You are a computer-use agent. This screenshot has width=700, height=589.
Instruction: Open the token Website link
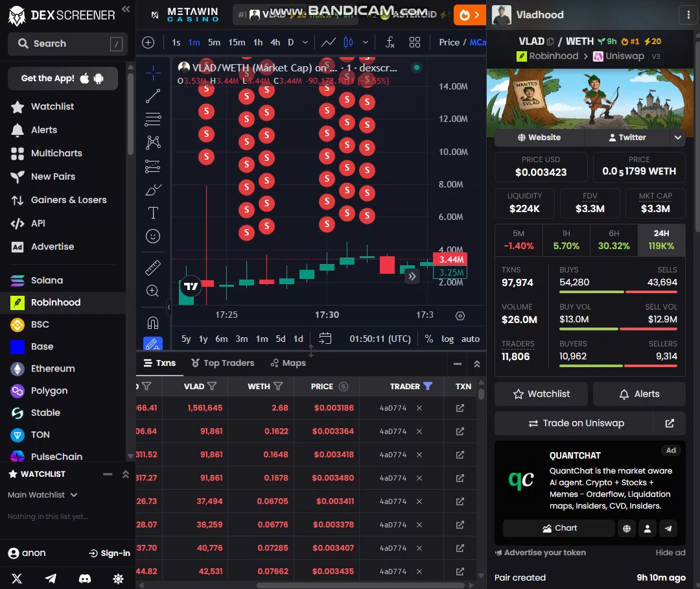[x=539, y=137]
